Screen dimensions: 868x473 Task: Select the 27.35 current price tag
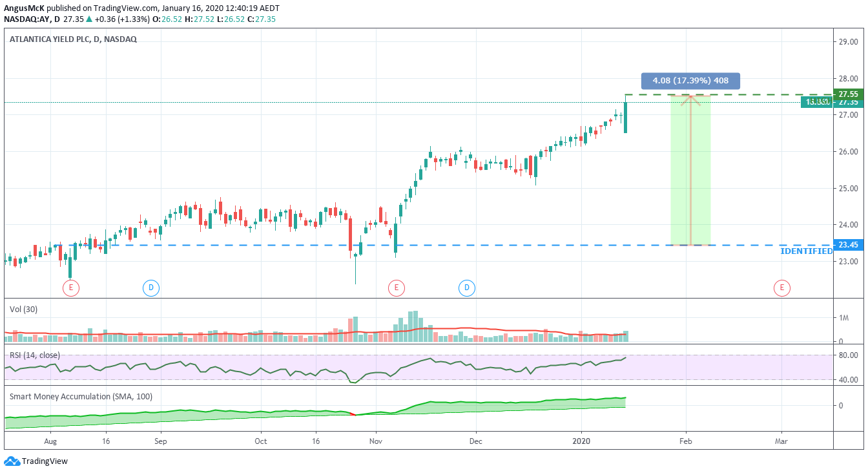tap(848, 102)
